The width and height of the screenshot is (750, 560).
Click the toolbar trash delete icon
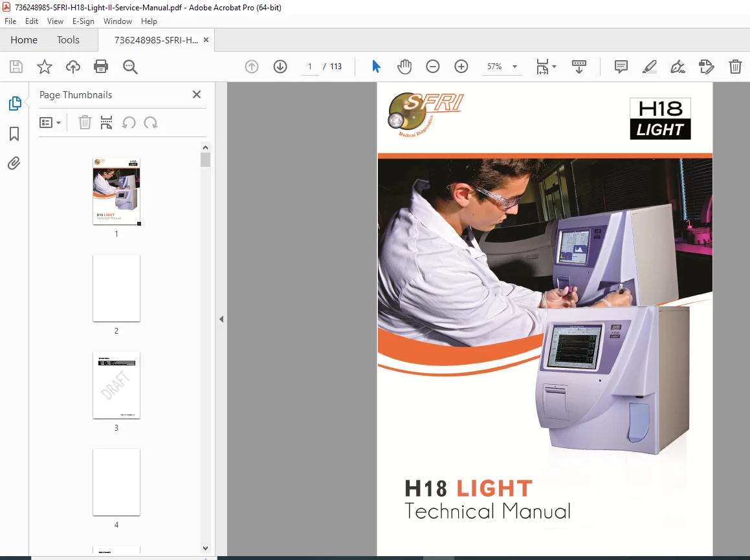point(735,67)
